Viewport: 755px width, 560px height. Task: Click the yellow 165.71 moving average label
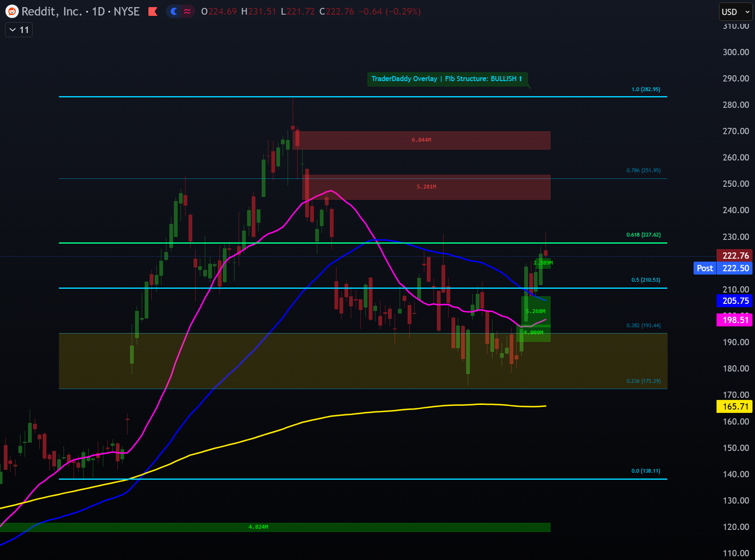tap(735, 406)
